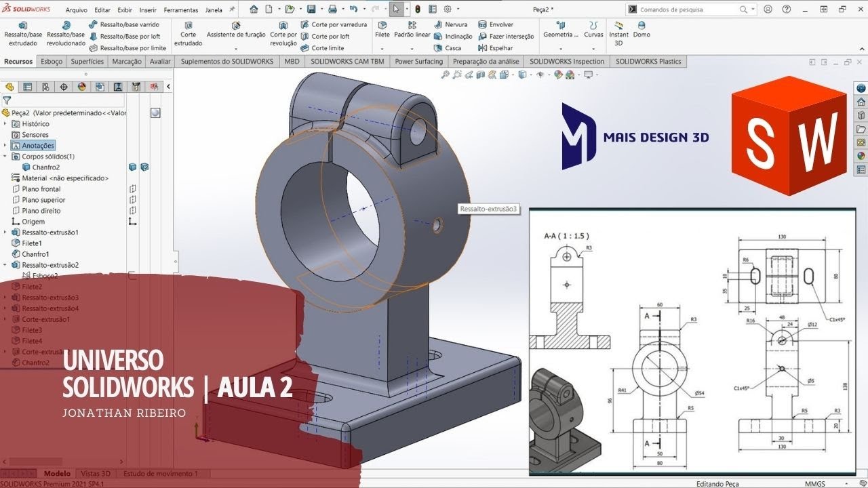868x488 pixels.
Task: Expand the Ressalto-extrusão1 node
Action: [5, 232]
